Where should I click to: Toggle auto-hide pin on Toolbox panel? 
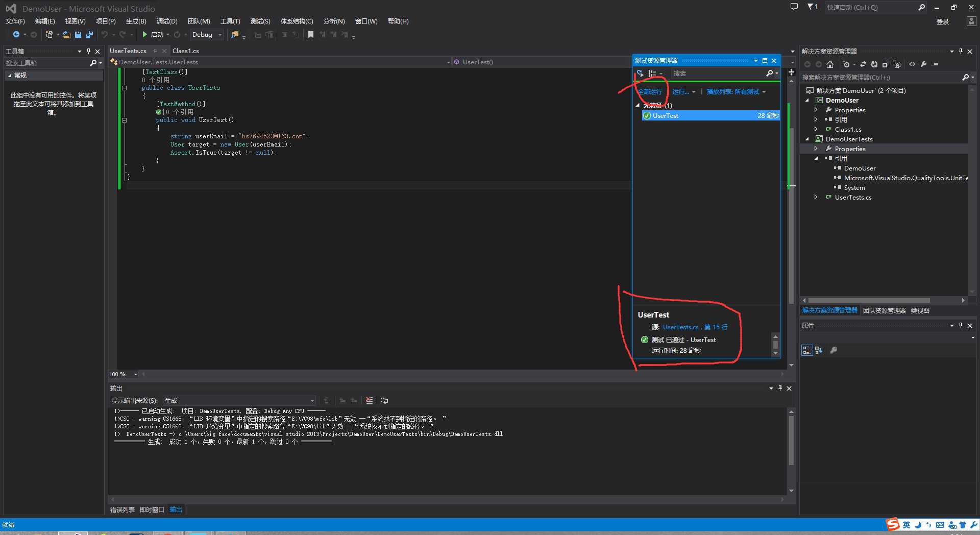[88, 51]
